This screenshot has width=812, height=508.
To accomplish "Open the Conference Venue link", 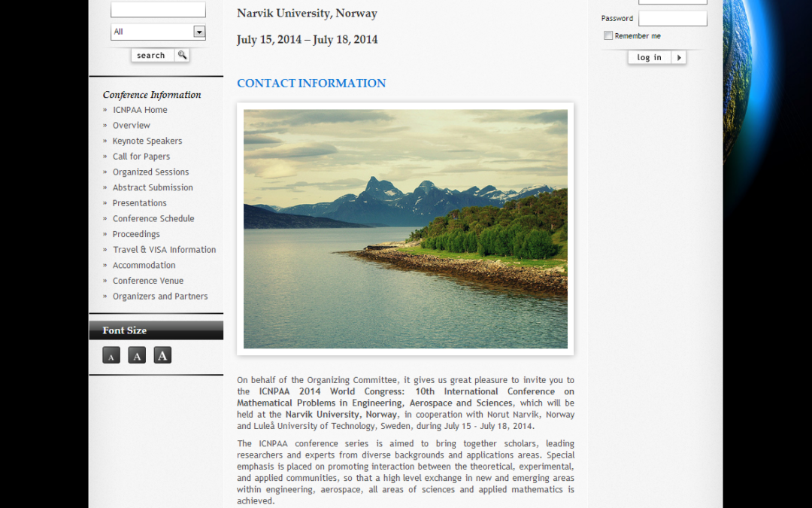I will pos(148,281).
